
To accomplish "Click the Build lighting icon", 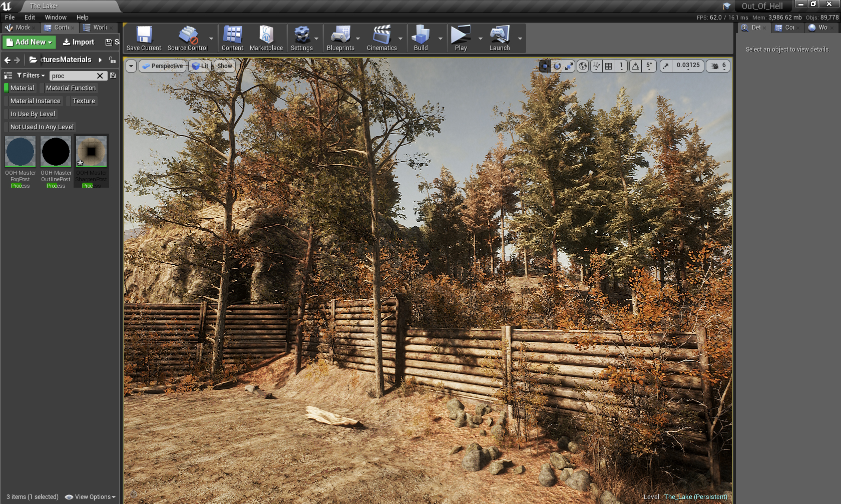I will coord(420,39).
